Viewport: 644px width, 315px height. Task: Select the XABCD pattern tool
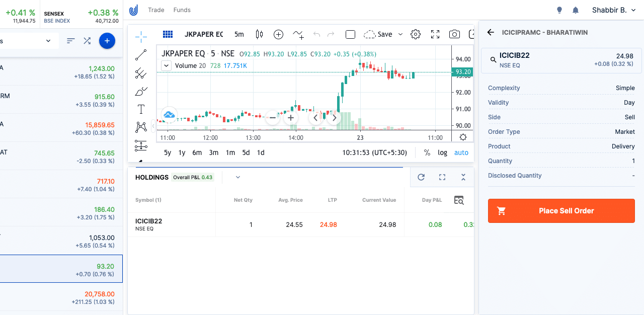point(141,127)
